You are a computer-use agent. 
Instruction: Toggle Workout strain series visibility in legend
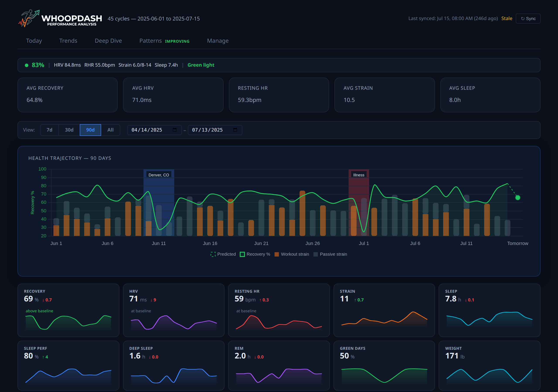[x=295, y=254]
